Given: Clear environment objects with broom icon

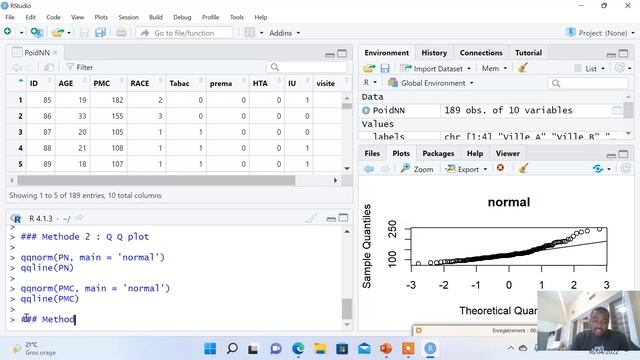Looking at the screenshot, I should tap(523, 68).
